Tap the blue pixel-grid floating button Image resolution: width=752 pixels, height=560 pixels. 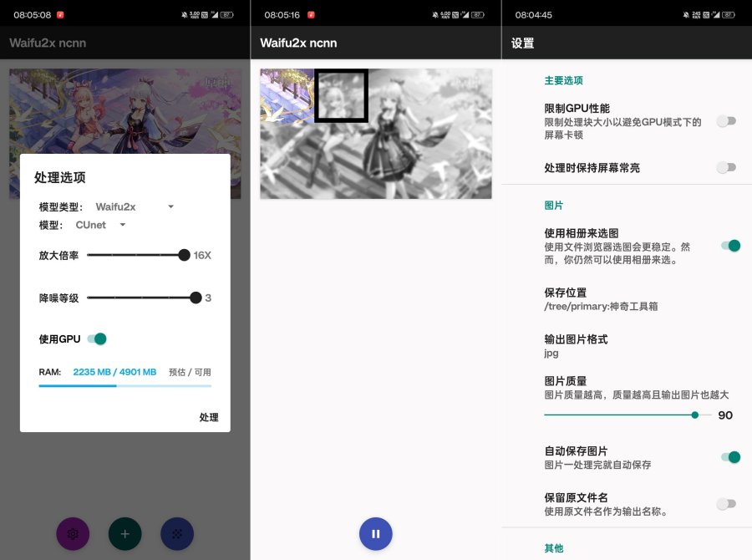click(176, 533)
